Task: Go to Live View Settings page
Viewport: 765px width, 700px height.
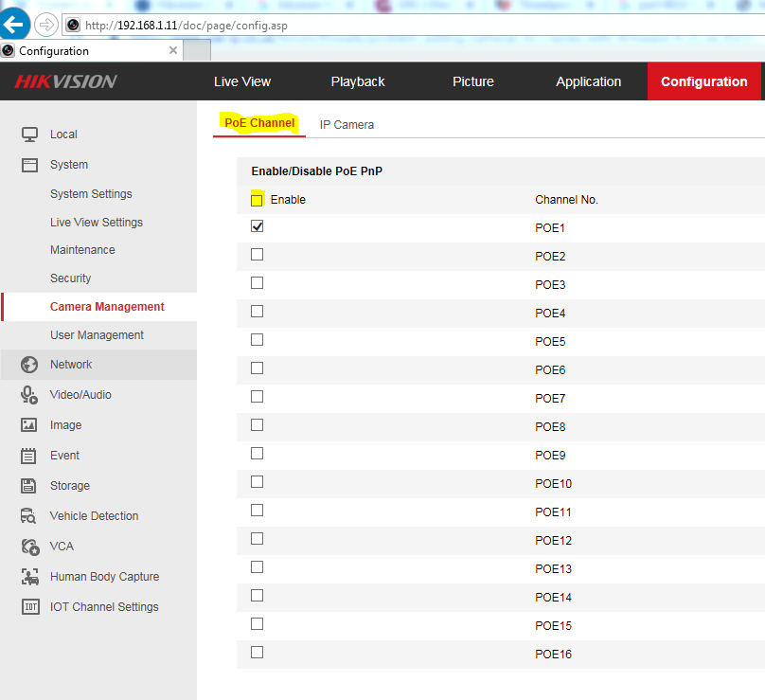Action: pos(97,223)
